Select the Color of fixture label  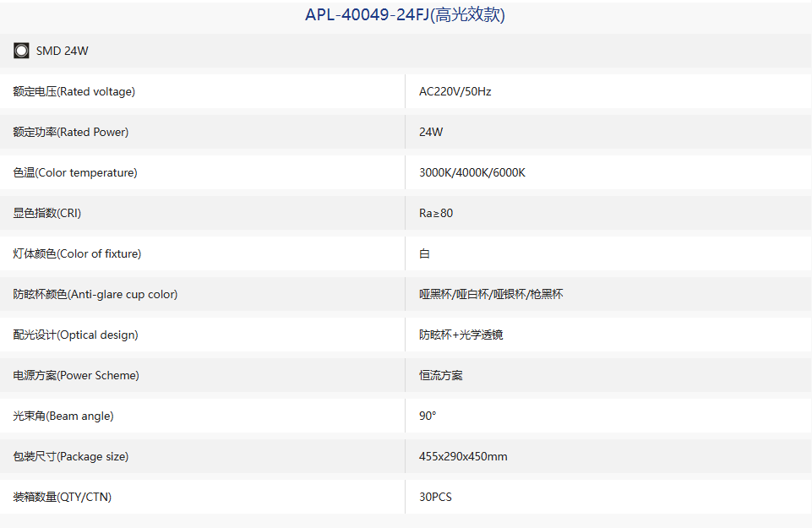(77, 253)
